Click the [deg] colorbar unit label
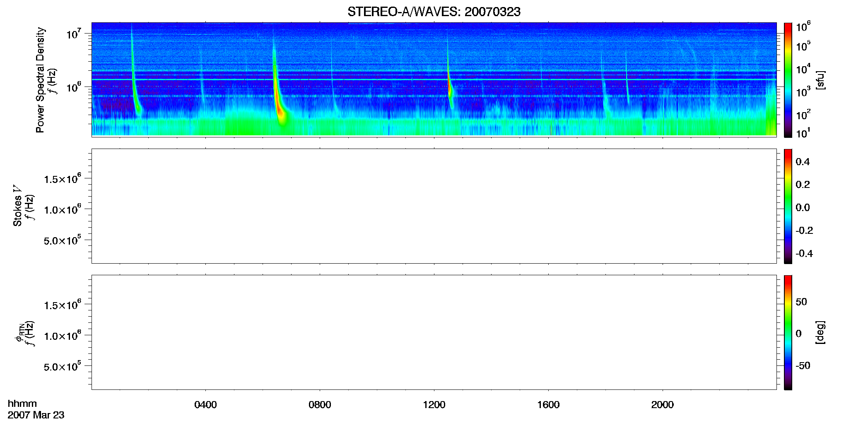Viewport: 868px width, 447px height. click(820, 332)
